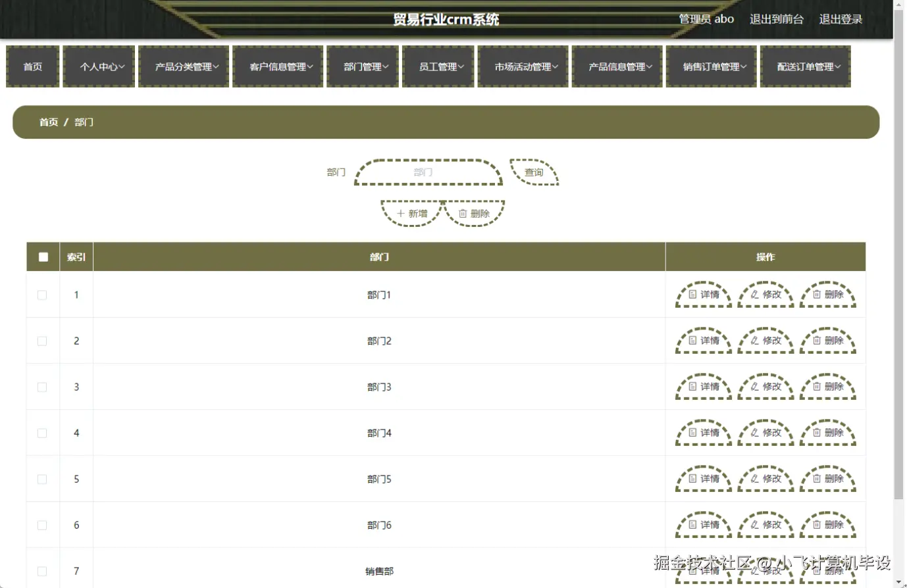Click the 详情 document icon for 部门3

point(692,387)
